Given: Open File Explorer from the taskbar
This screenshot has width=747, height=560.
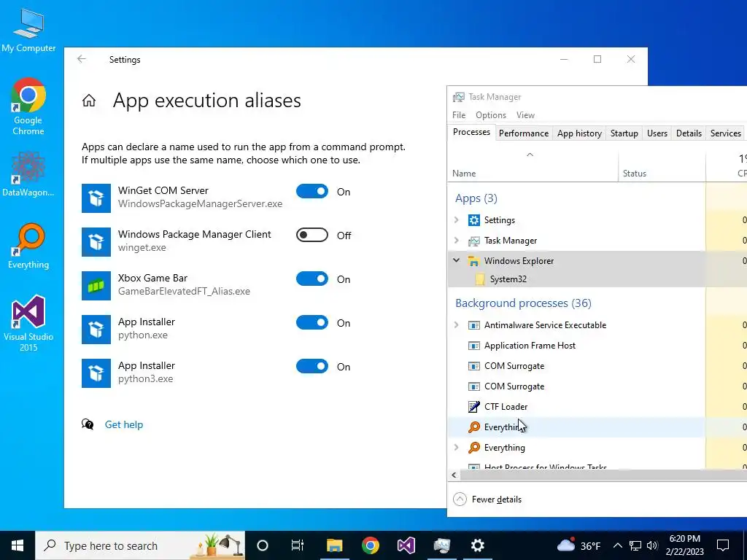Looking at the screenshot, I should (334, 545).
